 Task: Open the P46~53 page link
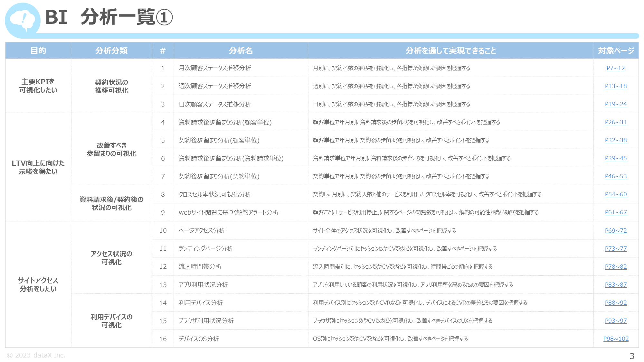point(616,176)
